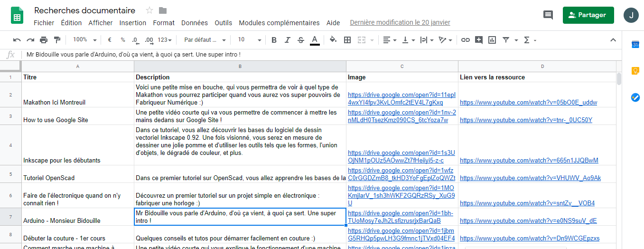
Task: Open the Inkscape pour les débutants YouTube link
Action: pyautogui.click(x=529, y=161)
